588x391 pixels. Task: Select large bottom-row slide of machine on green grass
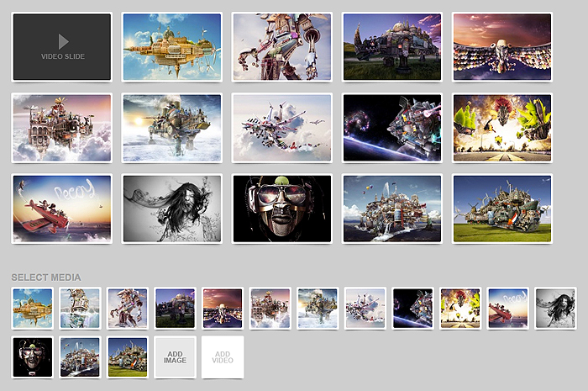tap(502, 209)
